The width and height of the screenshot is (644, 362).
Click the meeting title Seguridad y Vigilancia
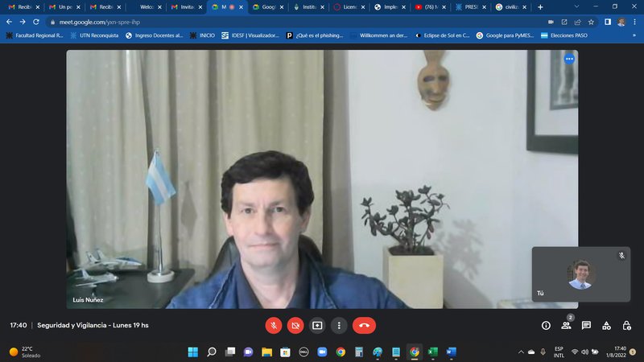(93, 325)
